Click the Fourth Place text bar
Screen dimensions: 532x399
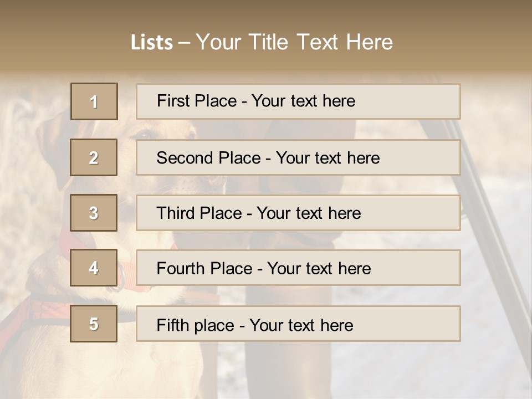click(298, 268)
